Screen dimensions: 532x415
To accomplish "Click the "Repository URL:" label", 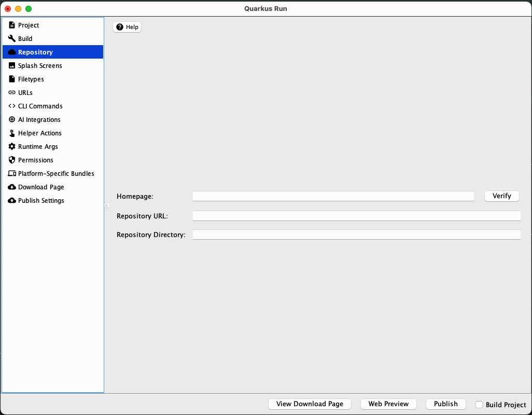I will tap(142, 216).
